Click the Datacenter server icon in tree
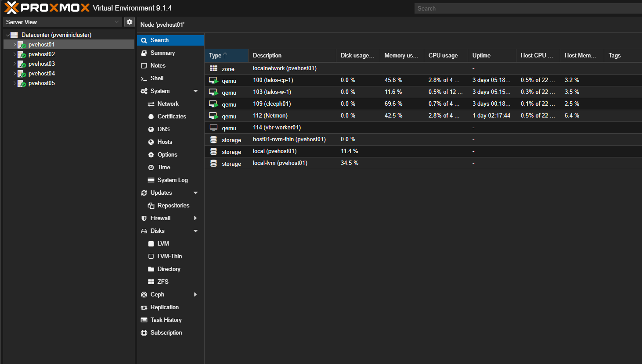The height and width of the screenshot is (364, 642). pyautogui.click(x=14, y=35)
